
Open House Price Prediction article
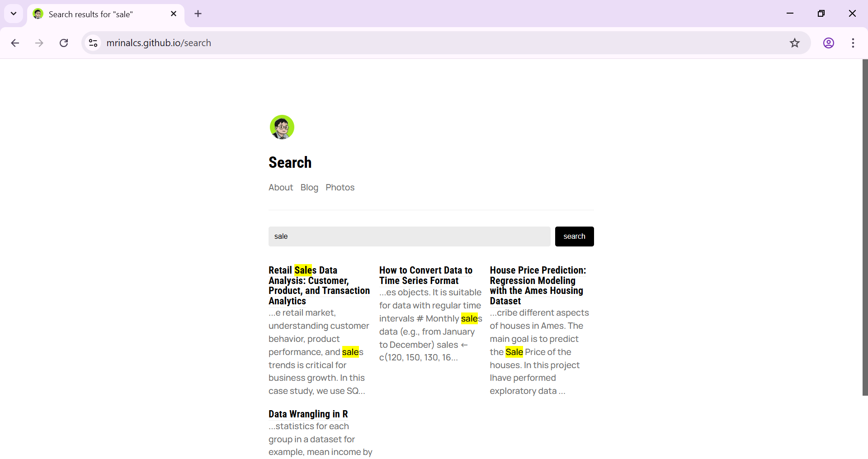[x=538, y=285]
